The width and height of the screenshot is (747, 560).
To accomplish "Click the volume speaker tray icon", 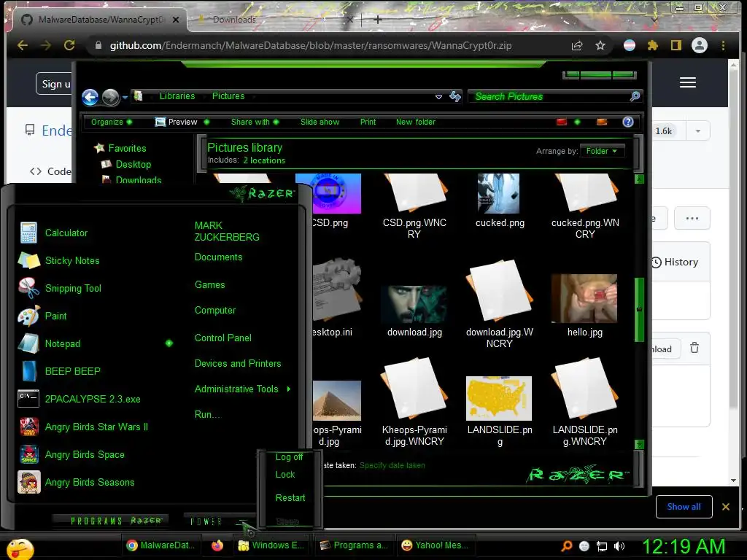I will click(x=619, y=546).
